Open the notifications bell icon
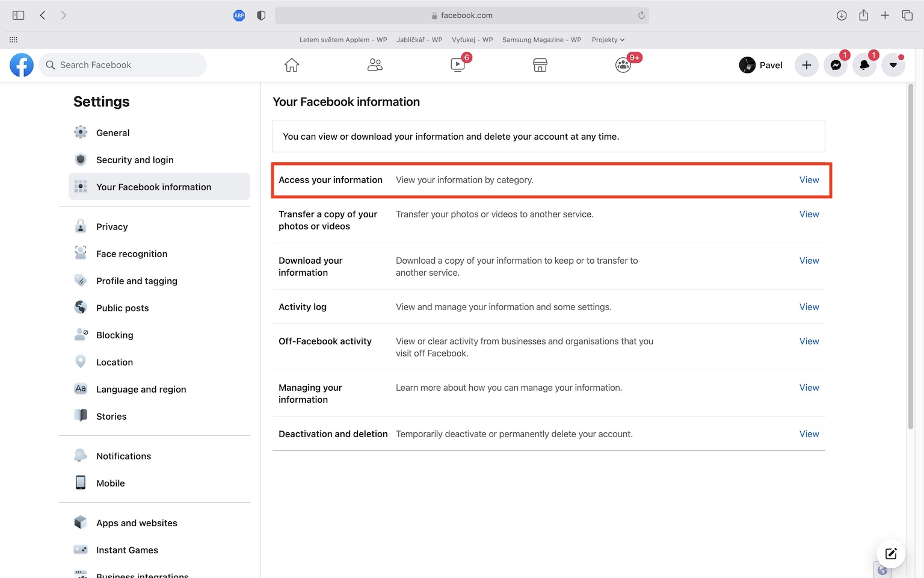Screen dimensions: 924x578 pos(864,65)
